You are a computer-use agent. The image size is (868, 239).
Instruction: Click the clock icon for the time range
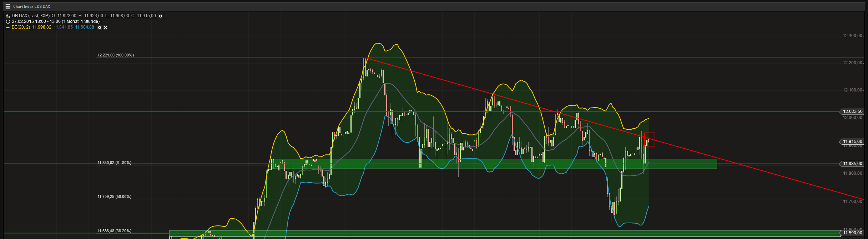tap(8, 21)
